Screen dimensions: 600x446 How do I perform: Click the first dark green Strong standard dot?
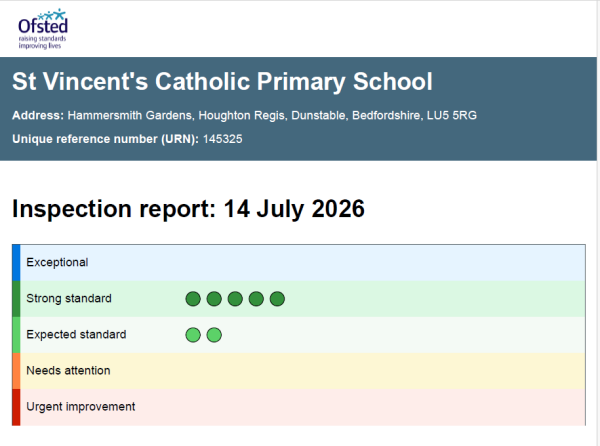tap(193, 299)
